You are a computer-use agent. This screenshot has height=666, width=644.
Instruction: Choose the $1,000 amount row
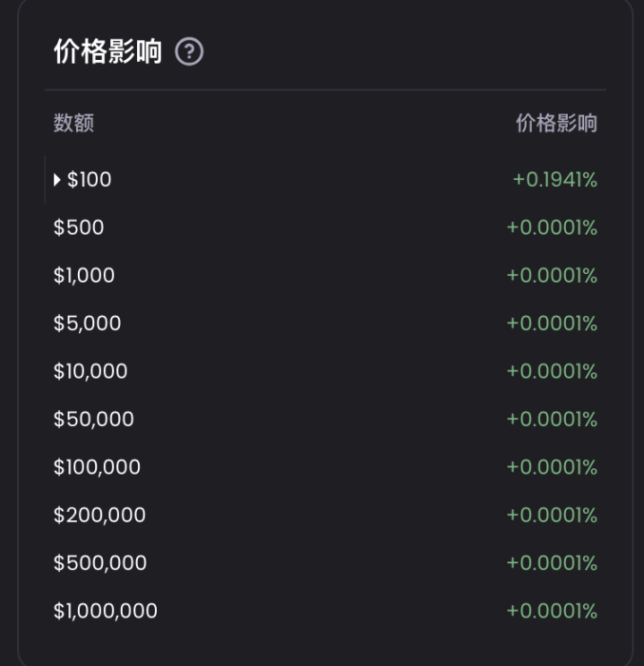(84, 276)
